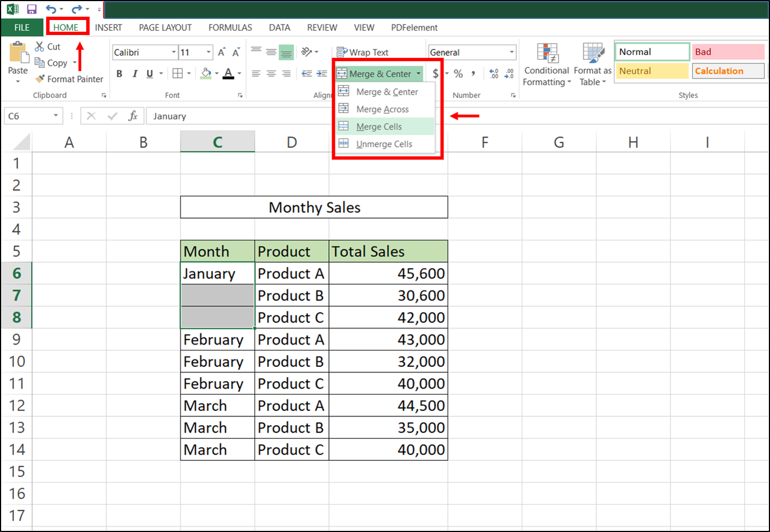Open the Font dialog launcher
The image size is (770, 532).
click(240, 95)
